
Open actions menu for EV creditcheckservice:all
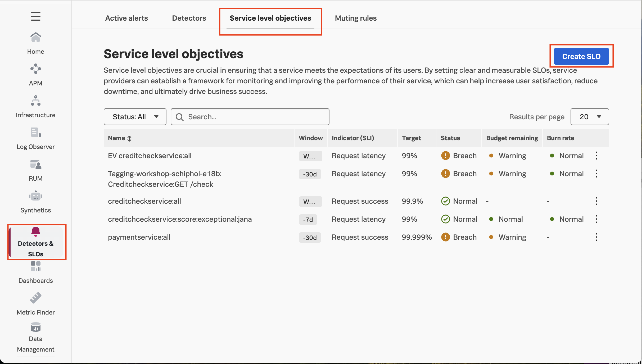(x=596, y=156)
